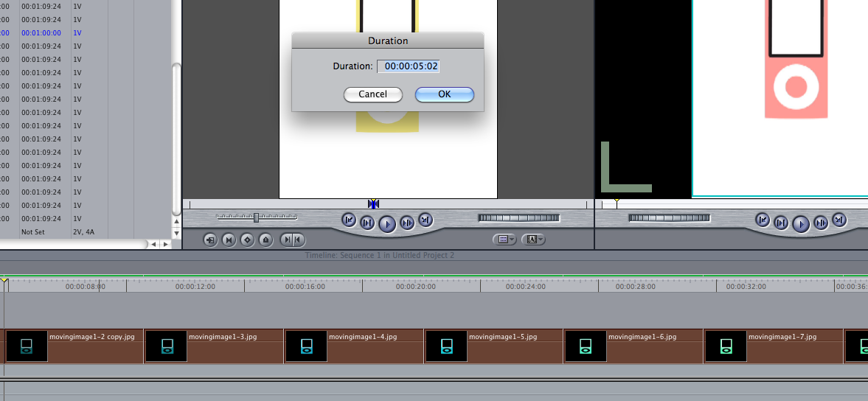This screenshot has width=868, height=401.
Task: Click the Browser scroll right arrow
Action: pos(165,244)
